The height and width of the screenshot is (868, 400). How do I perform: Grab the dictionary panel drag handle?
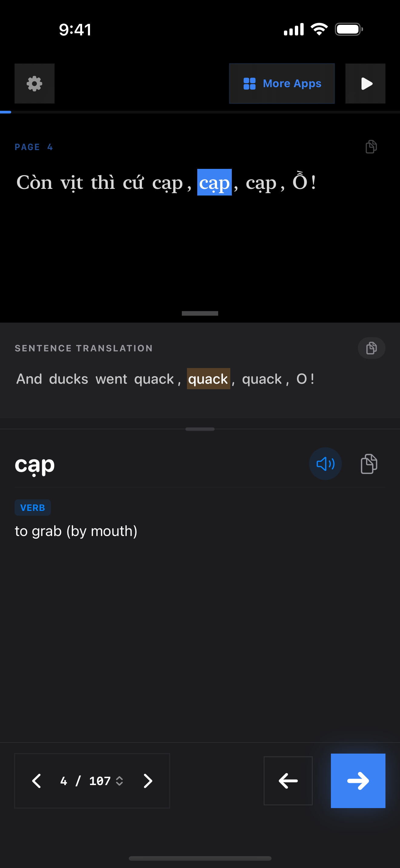[200, 429]
